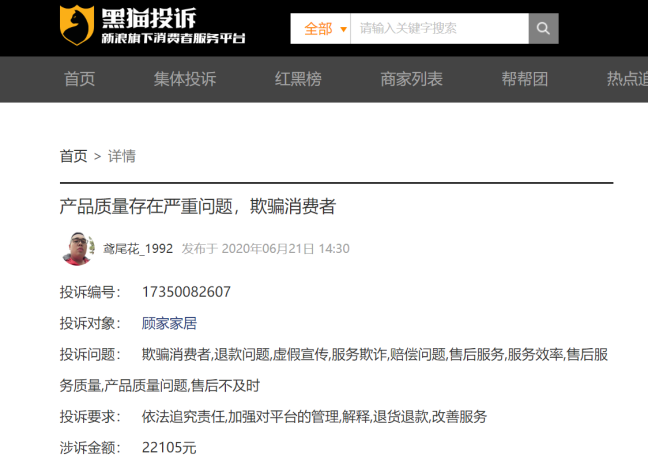Go to 首页 in the navigation bar
This screenshot has width=648, height=461.
(80, 79)
